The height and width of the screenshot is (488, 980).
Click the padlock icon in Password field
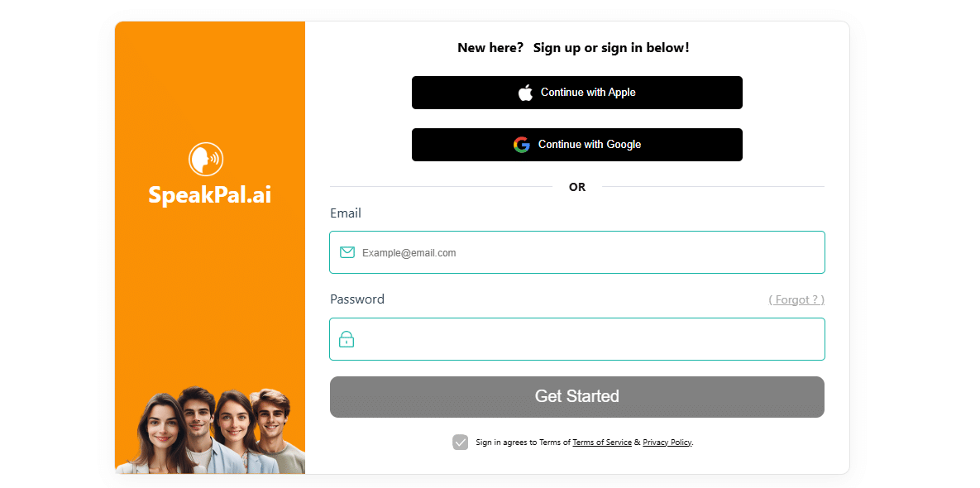[x=347, y=339]
